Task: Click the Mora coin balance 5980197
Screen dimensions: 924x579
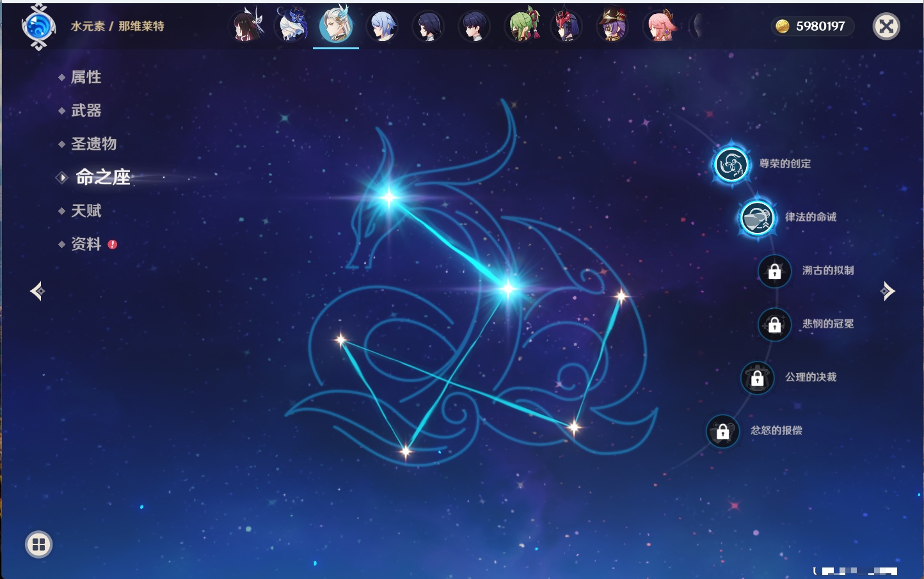Action: pyautogui.click(x=811, y=26)
